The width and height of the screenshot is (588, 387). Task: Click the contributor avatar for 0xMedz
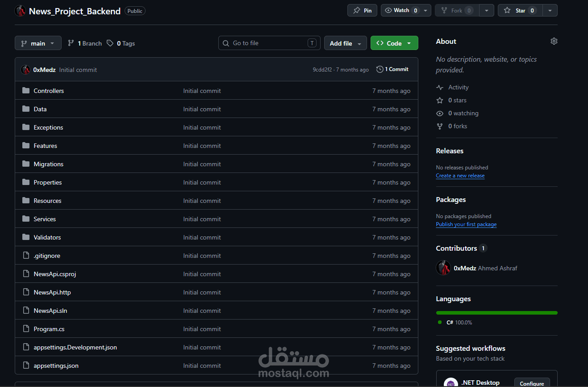click(443, 268)
